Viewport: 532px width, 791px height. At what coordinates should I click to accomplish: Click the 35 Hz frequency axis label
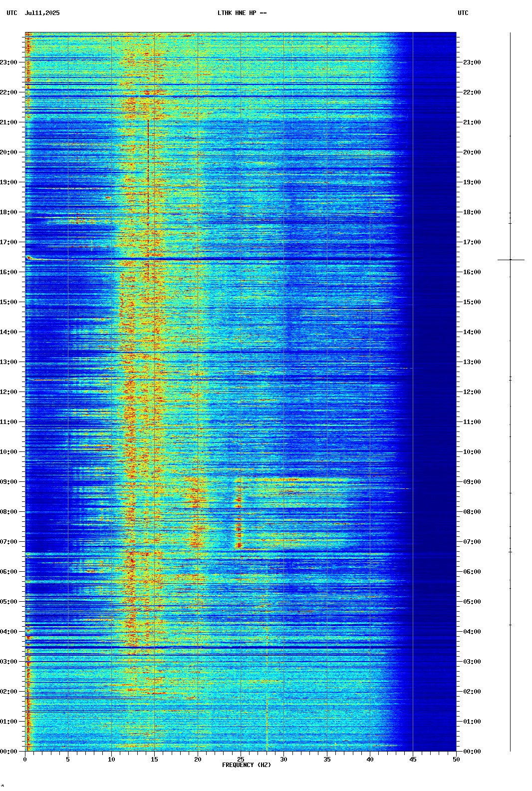point(327,760)
